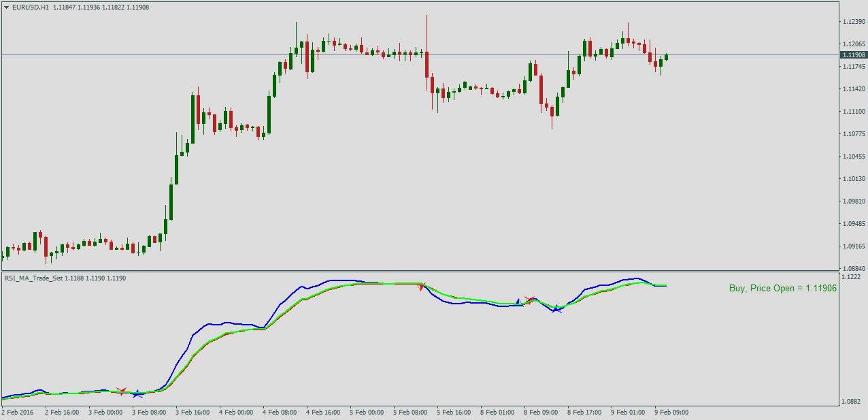The image size is (868, 420).
Task: Click the '4 Feb 16:00' time label
Action: pyautogui.click(x=323, y=412)
